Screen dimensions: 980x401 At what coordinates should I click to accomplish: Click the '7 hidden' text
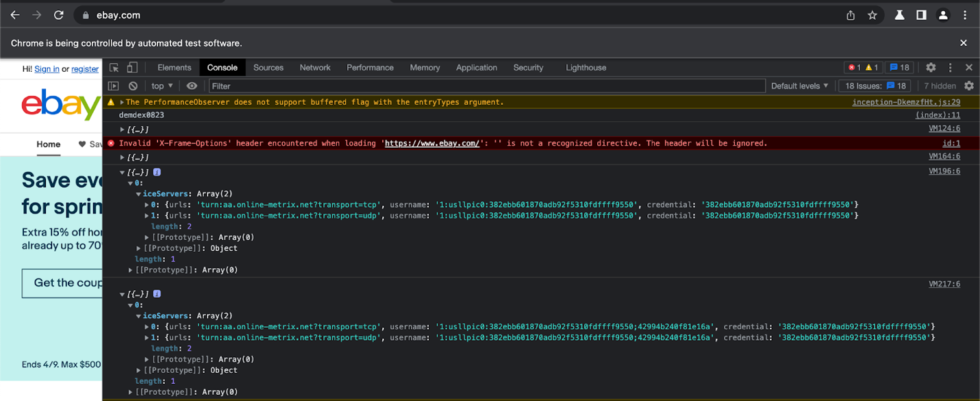pos(940,86)
